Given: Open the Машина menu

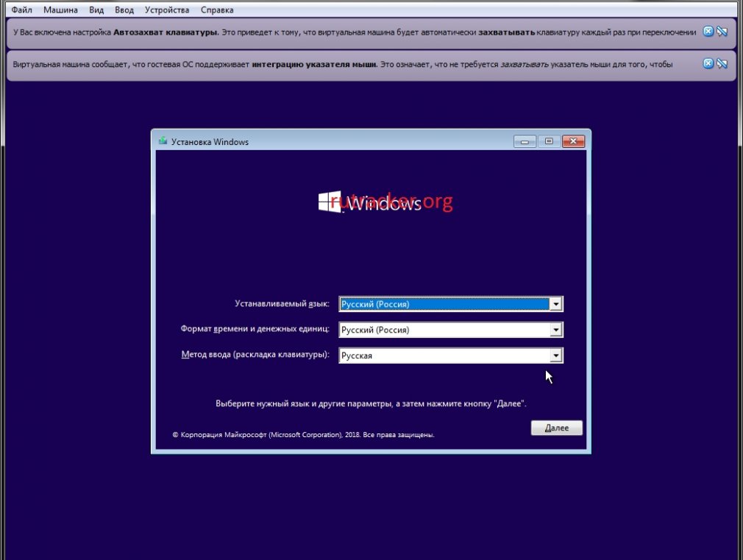Looking at the screenshot, I should tap(60, 10).
